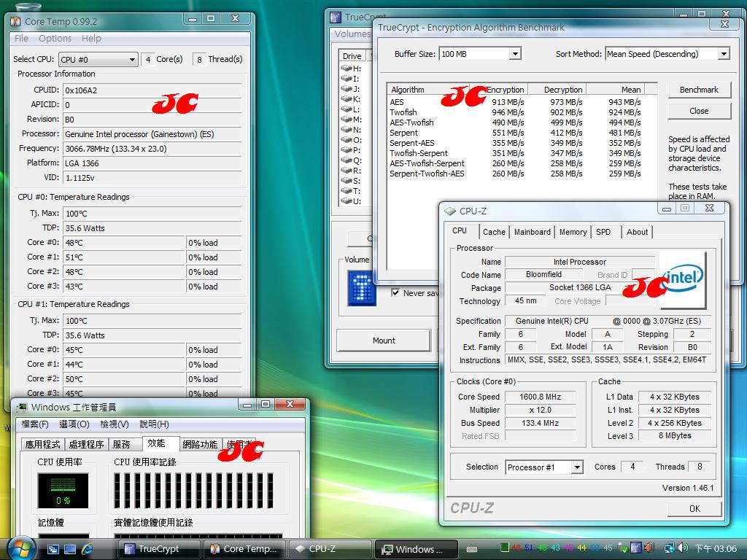Click the Benchmark button
This screenshot has height=560, width=747.
click(x=699, y=90)
